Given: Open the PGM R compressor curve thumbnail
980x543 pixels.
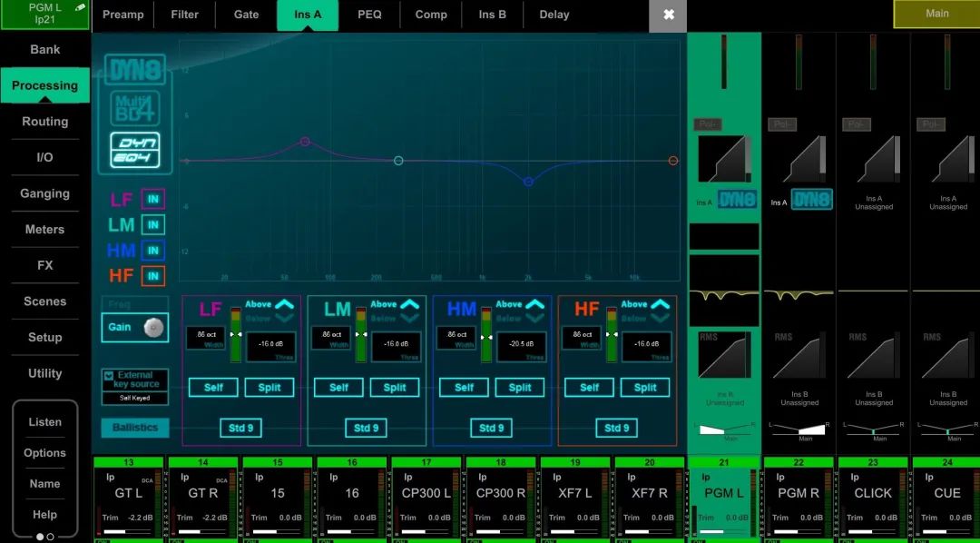Looking at the screenshot, I should [x=800, y=159].
